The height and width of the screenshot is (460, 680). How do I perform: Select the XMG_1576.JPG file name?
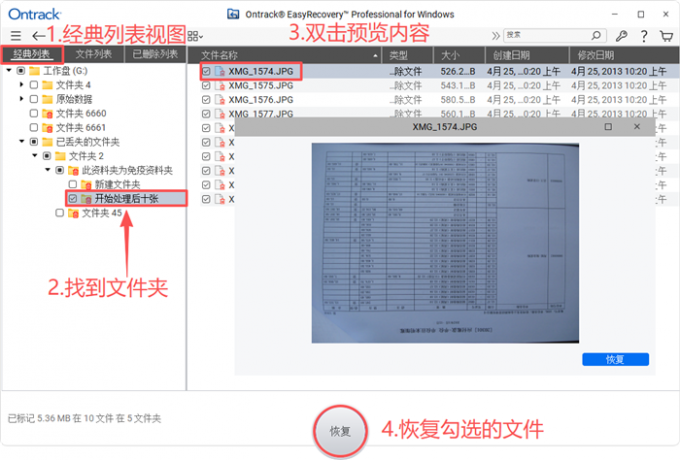tap(261, 100)
